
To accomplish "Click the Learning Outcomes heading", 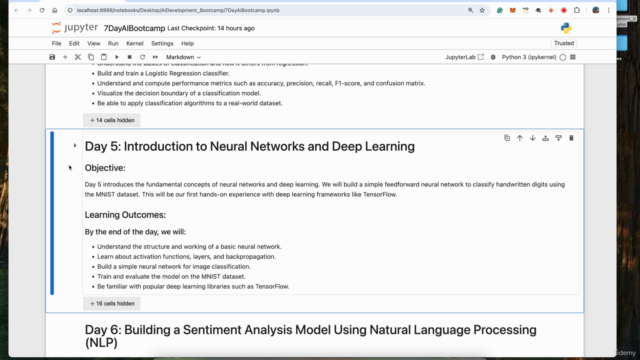I will [125, 215].
